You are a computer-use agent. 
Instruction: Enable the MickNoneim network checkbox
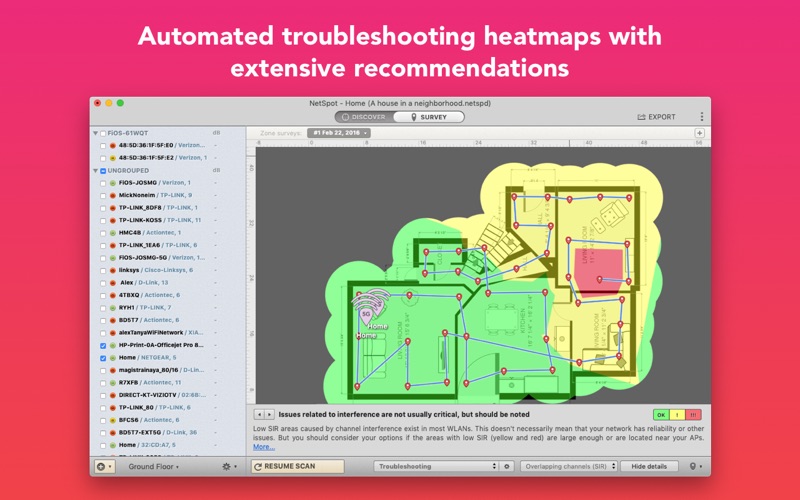[104, 195]
